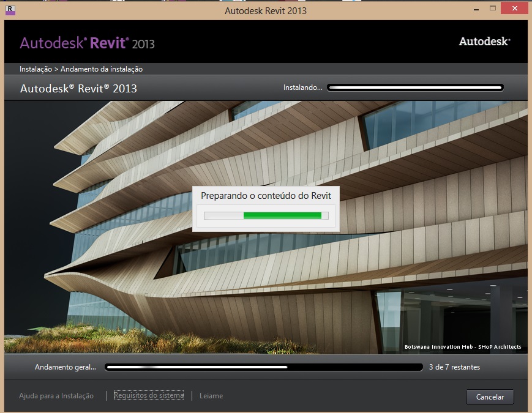Click the Revit icon in title bar
The width and height of the screenshot is (532, 413).
pos(10,10)
